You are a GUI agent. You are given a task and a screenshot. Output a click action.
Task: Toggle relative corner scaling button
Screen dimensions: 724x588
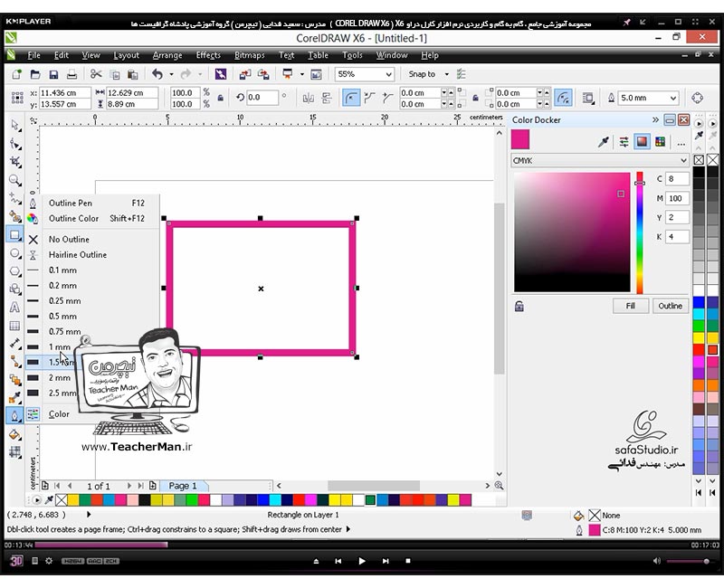[x=563, y=98]
